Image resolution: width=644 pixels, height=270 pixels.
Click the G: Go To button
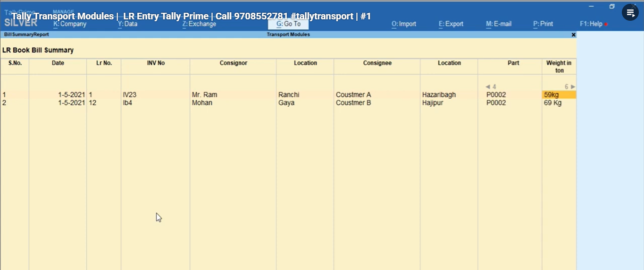[x=288, y=24]
